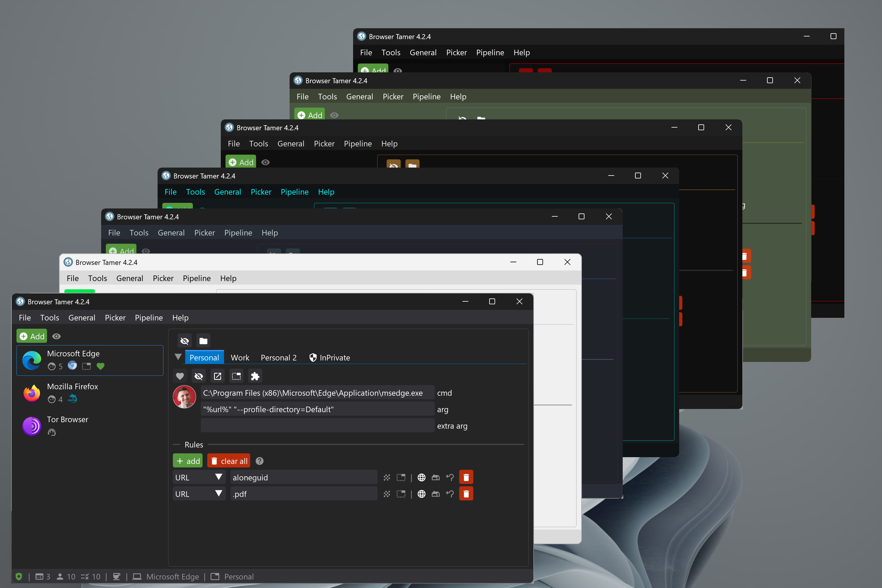Toggle the crossed-eye hide-browser button above the tabs
Screen dimensions: 882x588
(185, 340)
